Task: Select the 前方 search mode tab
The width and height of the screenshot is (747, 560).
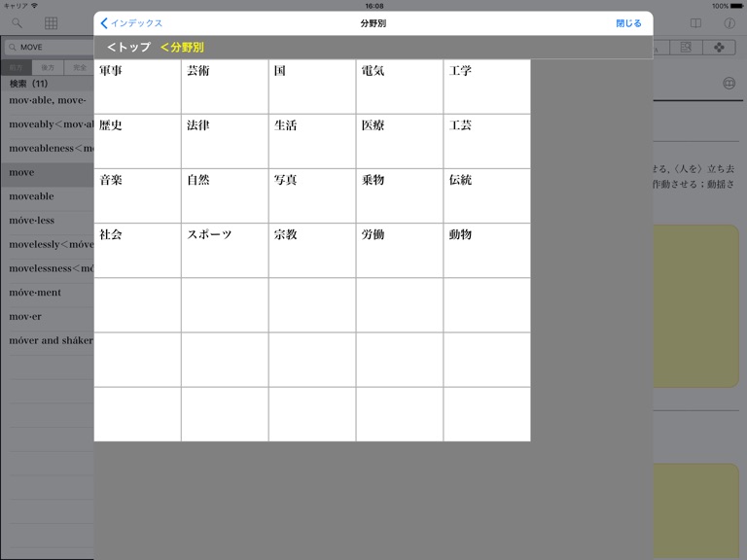Action: (x=17, y=68)
